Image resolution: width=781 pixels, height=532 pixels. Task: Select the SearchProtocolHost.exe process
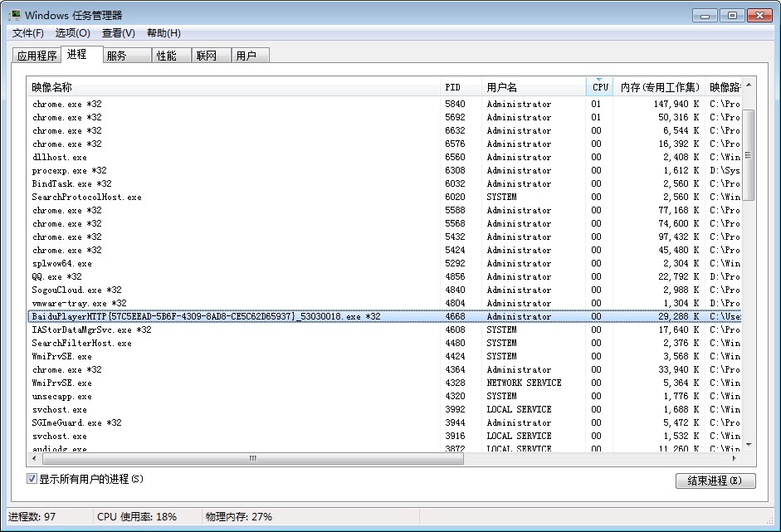pos(384,197)
